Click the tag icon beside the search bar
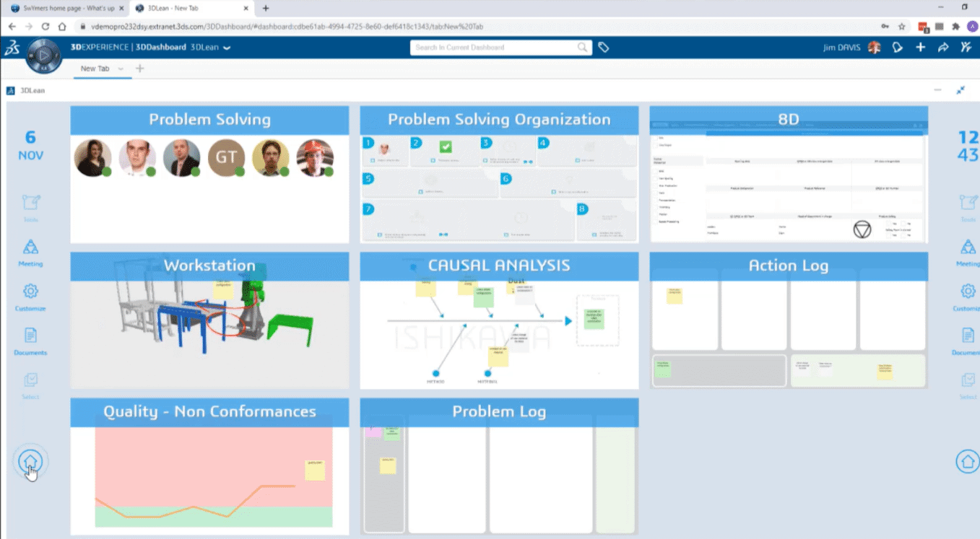This screenshot has height=539, width=980. click(x=604, y=48)
